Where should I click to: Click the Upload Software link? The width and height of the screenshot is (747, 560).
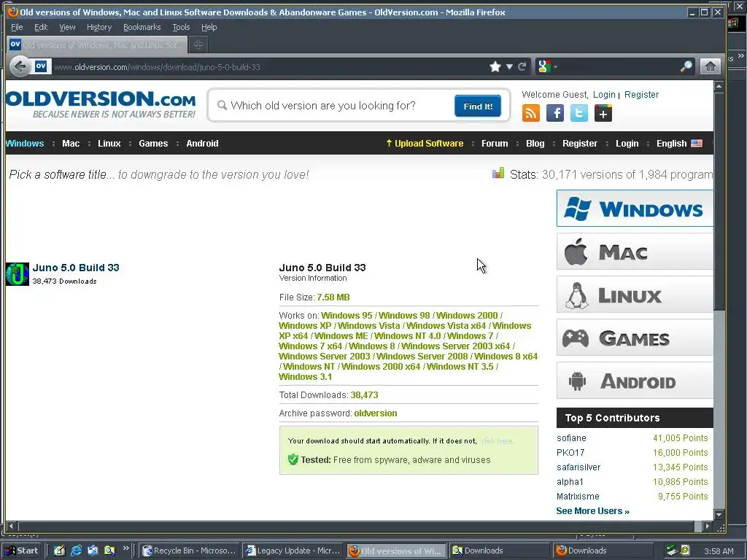click(x=425, y=144)
